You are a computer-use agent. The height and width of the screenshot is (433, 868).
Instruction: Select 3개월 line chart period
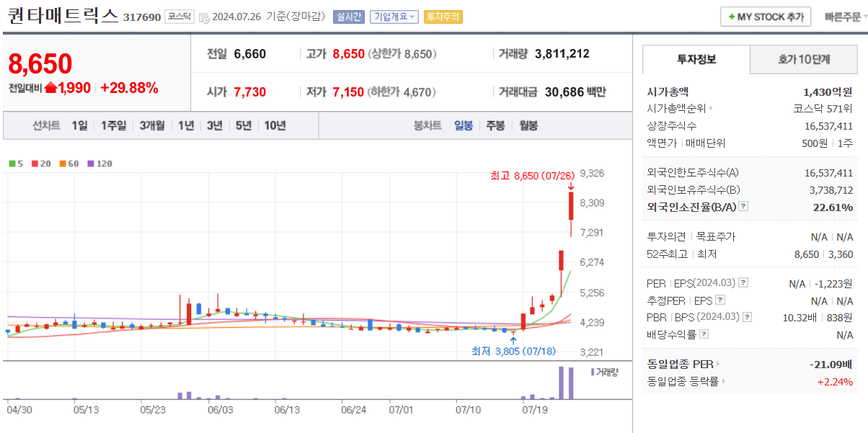pos(152,125)
